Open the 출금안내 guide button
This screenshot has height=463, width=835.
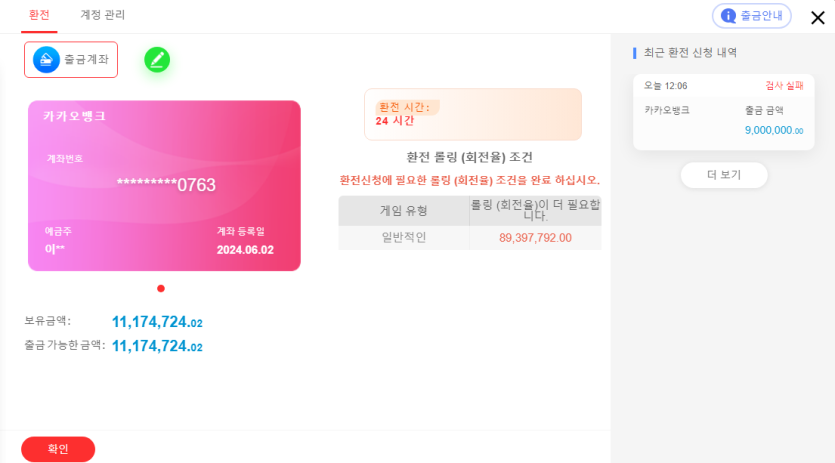[751, 16]
